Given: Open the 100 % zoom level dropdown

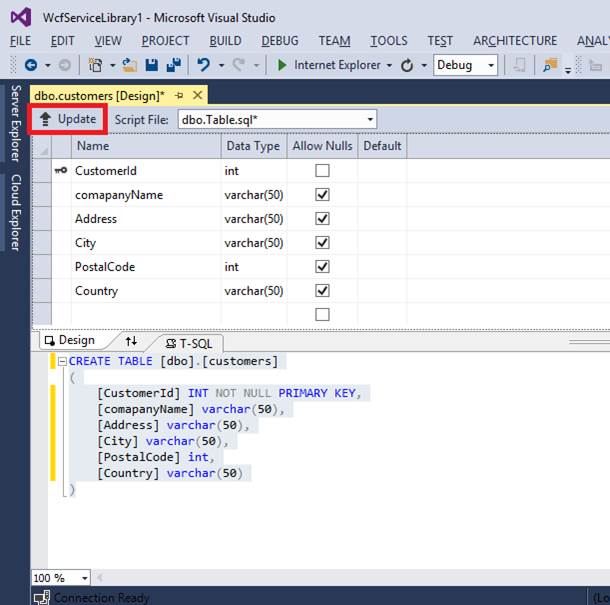Looking at the screenshot, I should coord(83,578).
